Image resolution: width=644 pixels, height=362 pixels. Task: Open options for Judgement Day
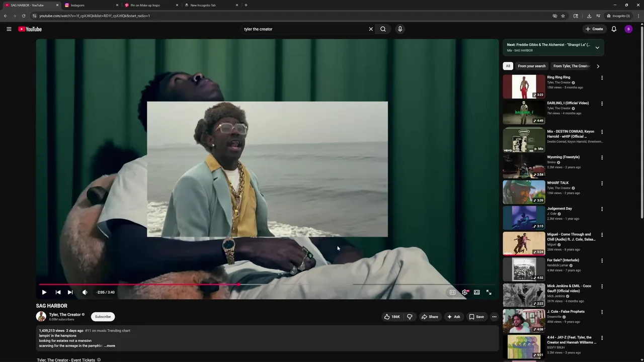(602, 209)
